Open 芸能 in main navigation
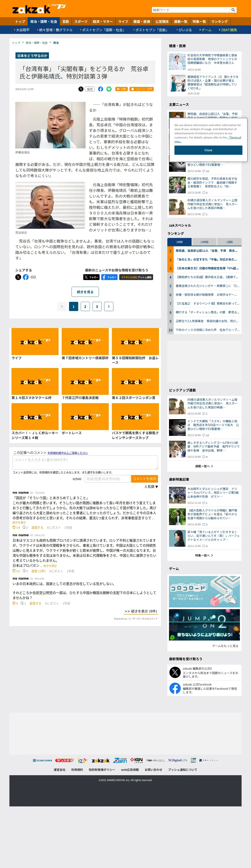 click(x=66, y=22)
